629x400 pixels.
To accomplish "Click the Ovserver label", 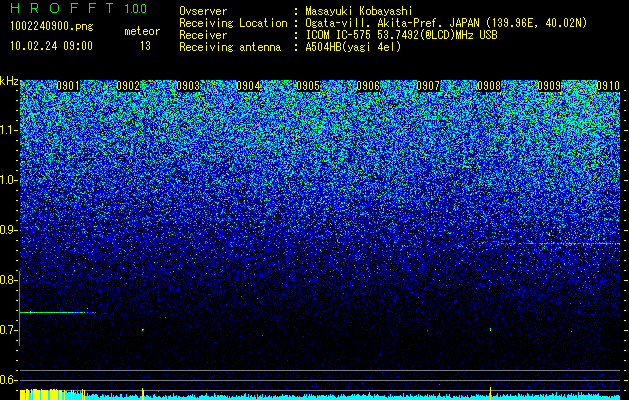I will click(203, 11).
